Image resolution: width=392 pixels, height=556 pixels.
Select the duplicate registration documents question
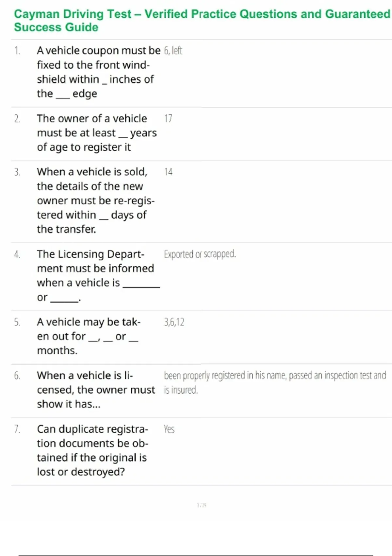[x=92, y=450]
